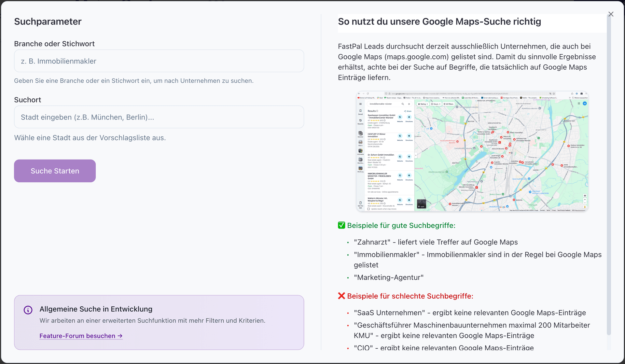Focus the Suchort city input field
The image size is (625, 364).
(x=159, y=117)
